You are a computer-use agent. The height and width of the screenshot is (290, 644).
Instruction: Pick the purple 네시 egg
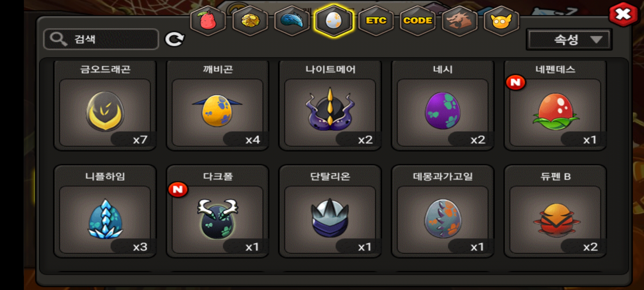(443, 106)
